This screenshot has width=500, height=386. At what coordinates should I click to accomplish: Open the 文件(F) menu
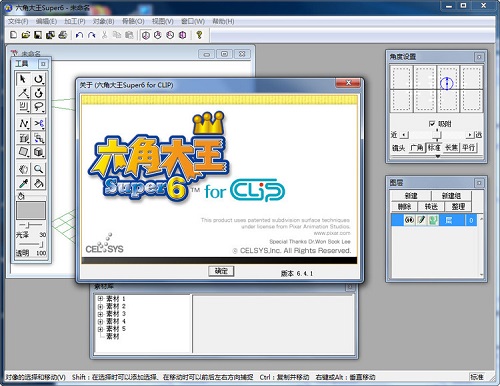(x=18, y=21)
